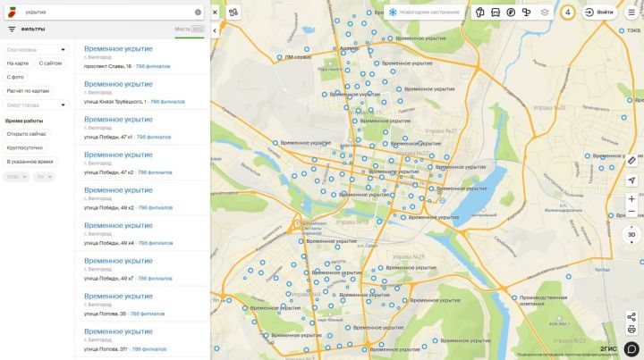Click the ruler measurement tool
Screen dimensions: 644x360
631,160
